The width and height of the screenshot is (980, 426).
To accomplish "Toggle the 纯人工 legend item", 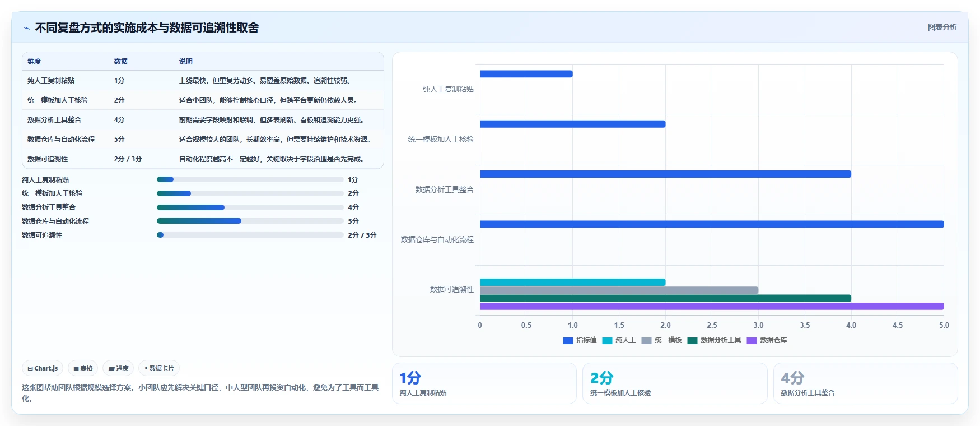I will click(619, 340).
